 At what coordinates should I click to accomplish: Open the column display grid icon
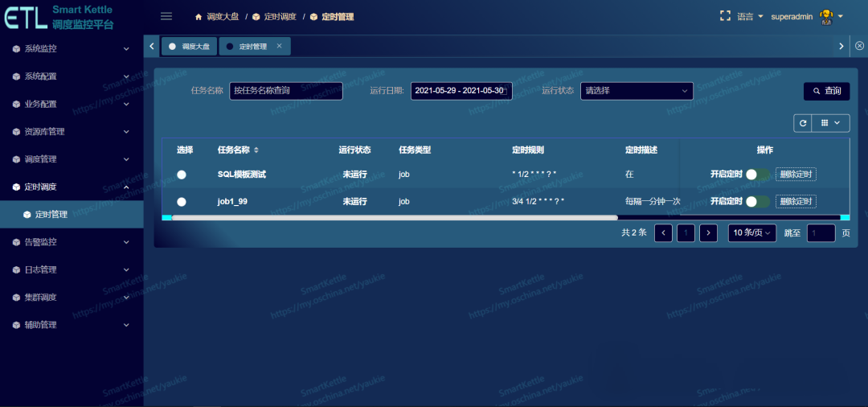point(825,123)
